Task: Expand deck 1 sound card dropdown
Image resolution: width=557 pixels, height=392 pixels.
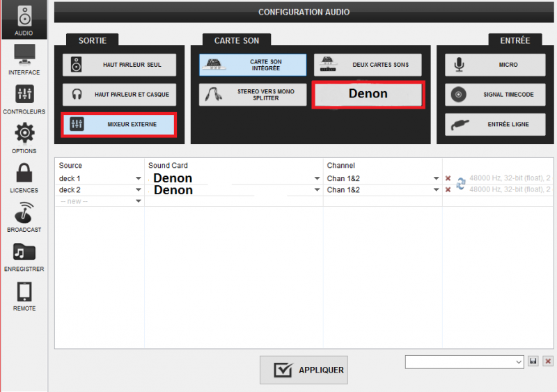Action: [x=317, y=178]
